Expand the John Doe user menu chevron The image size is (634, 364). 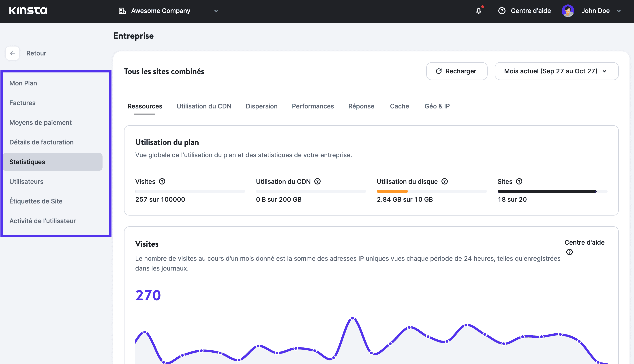619,11
